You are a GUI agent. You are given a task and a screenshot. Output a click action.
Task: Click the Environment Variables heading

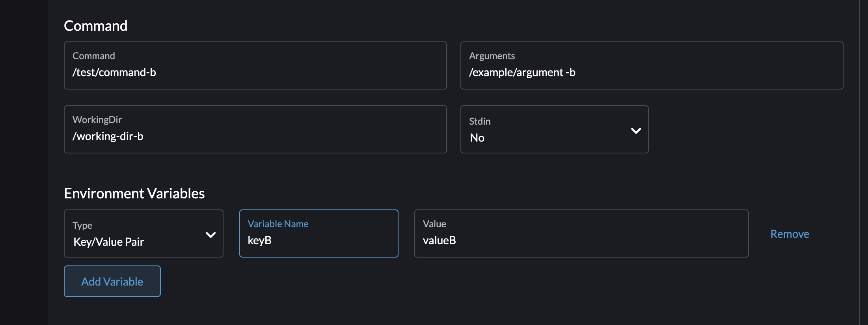(x=134, y=193)
